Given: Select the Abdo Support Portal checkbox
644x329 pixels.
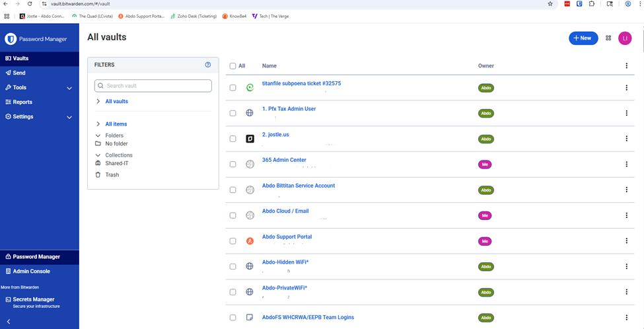Looking at the screenshot, I should [x=233, y=241].
